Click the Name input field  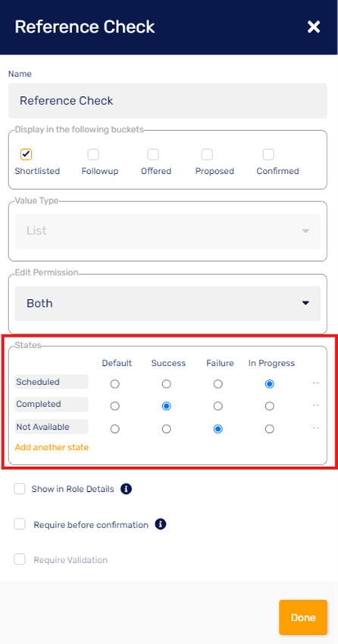pyautogui.click(x=167, y=101)
